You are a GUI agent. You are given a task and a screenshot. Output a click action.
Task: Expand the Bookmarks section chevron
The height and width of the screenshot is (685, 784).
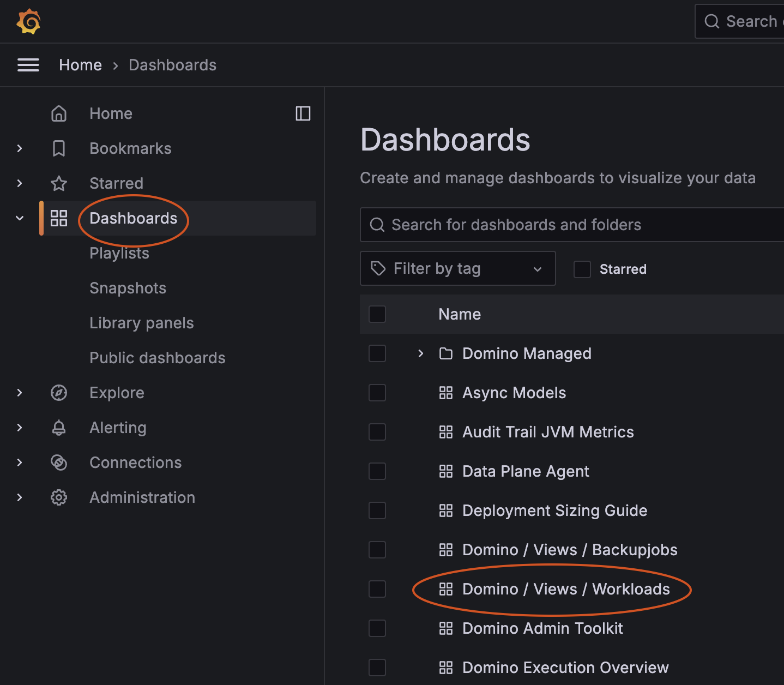(x=20, y=148)
